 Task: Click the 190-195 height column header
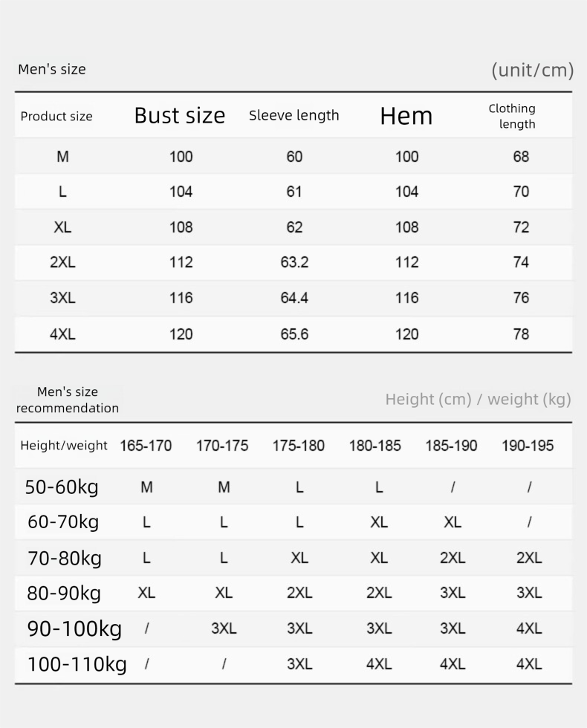point(528,446)
